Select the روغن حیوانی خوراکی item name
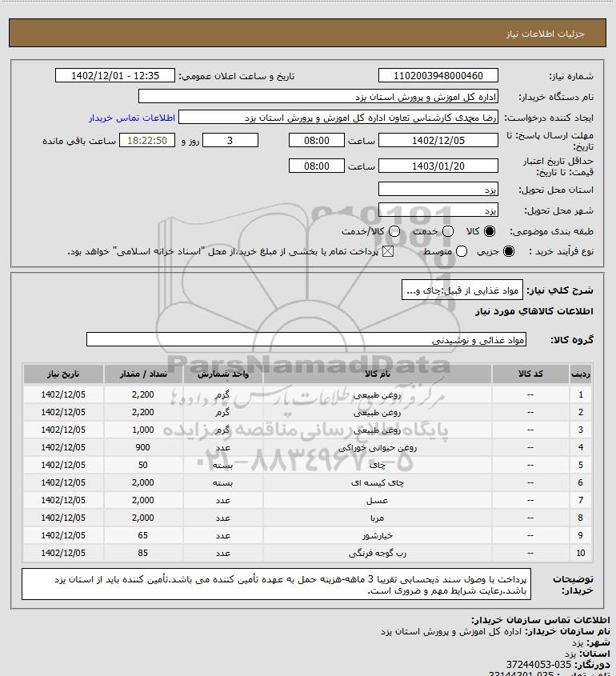 pyautogui.click(x=377, y=447)
